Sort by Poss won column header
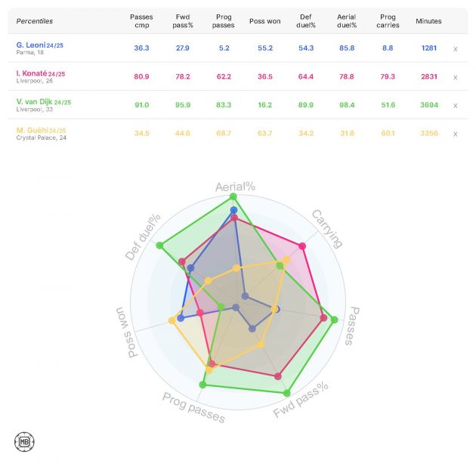Screen dimensions: 476x473 [x=265, y=21]
